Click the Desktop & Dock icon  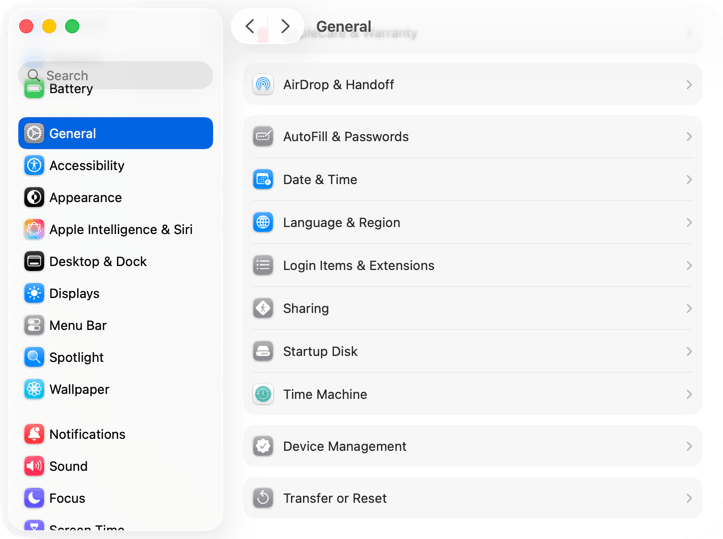click(34, 261)
